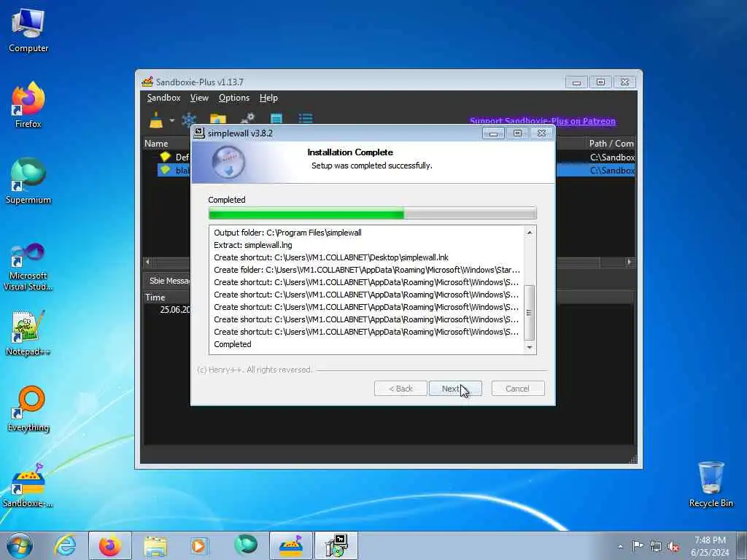Select the Notepad++ desktop shortcut

tap(28, 333)
